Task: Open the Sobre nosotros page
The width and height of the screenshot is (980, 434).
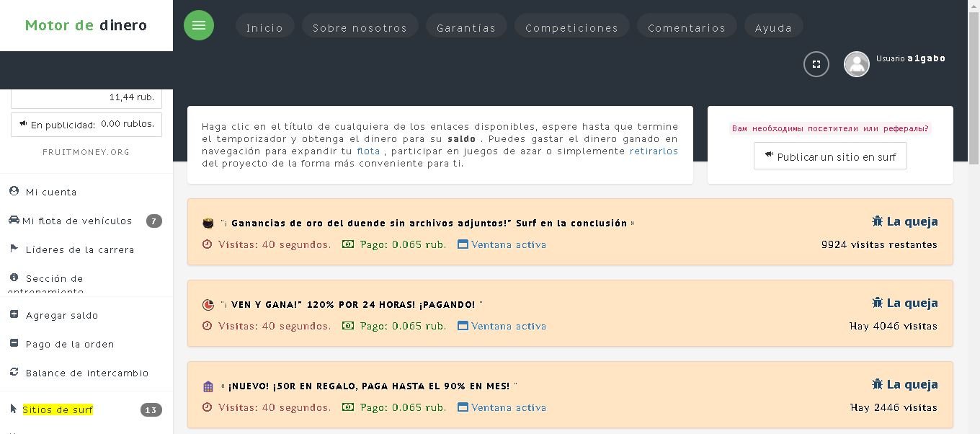Action: pos(360,27)
